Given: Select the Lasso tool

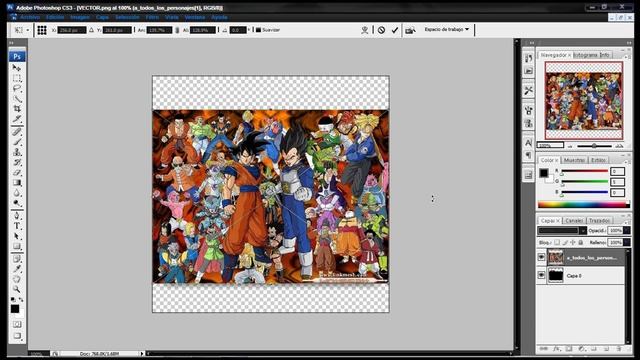Looking at the screenshot, I should pos(17,88).
